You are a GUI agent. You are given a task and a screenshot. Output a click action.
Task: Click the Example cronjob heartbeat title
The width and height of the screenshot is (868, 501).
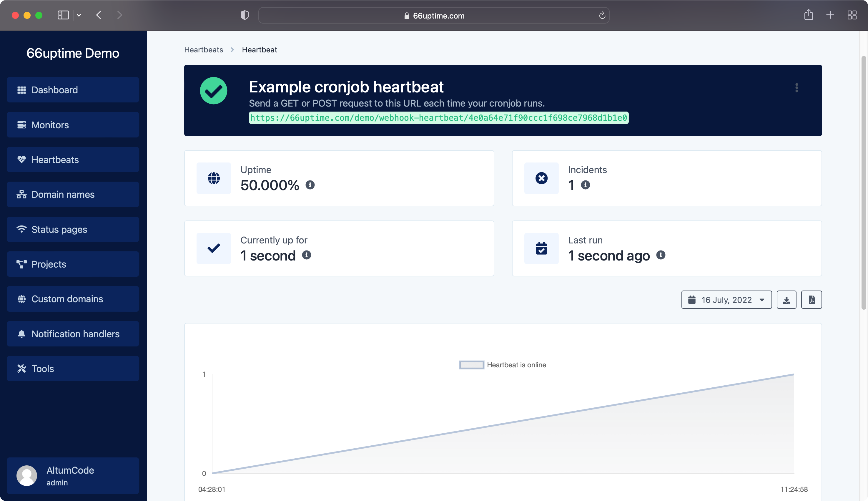pos(346,87)
